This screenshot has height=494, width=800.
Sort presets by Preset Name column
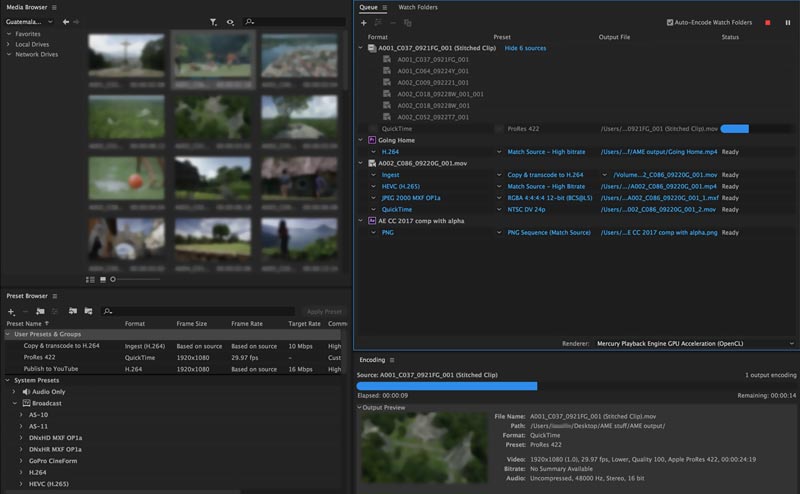tap(27, 324)
